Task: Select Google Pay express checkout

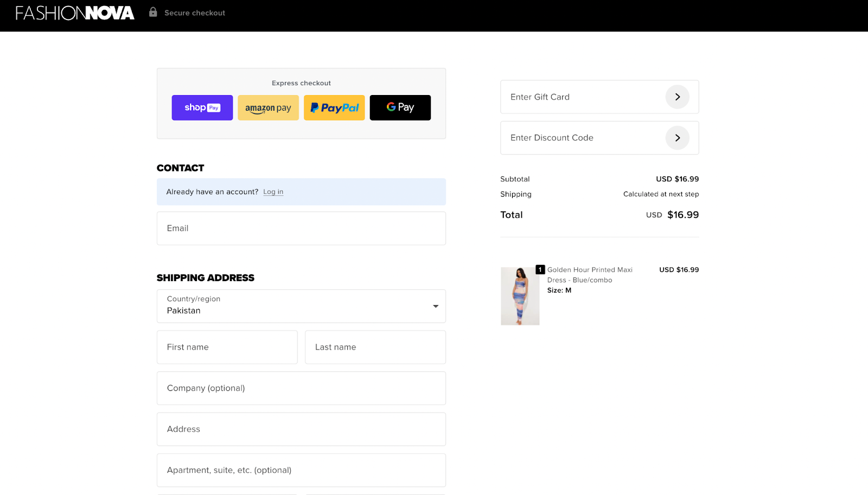Action: (400, 107)
